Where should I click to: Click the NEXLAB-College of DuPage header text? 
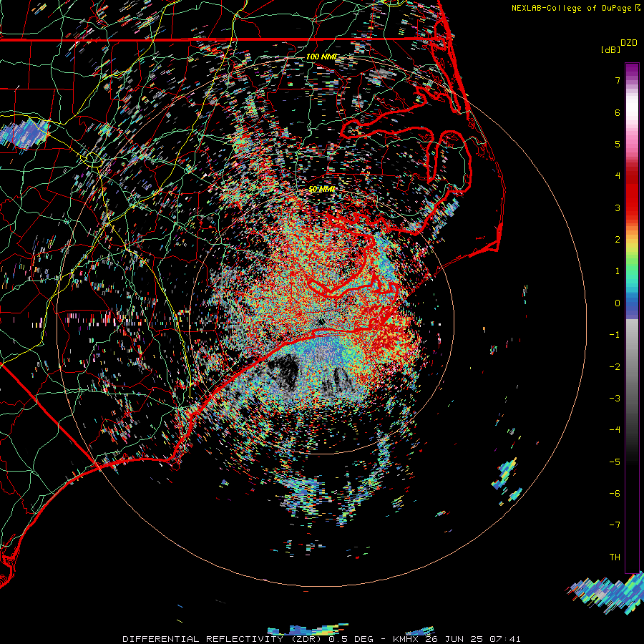point(575,8)
